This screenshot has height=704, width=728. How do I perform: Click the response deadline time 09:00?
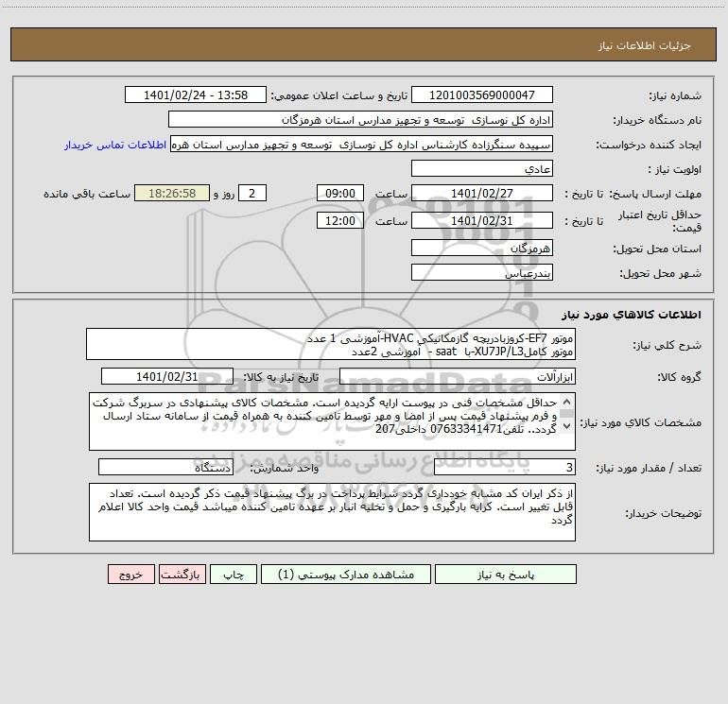coord(339,193)
